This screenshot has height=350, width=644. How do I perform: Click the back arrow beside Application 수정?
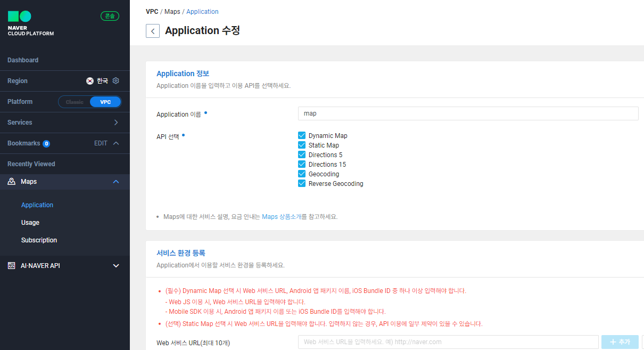(x=153, y=31)
